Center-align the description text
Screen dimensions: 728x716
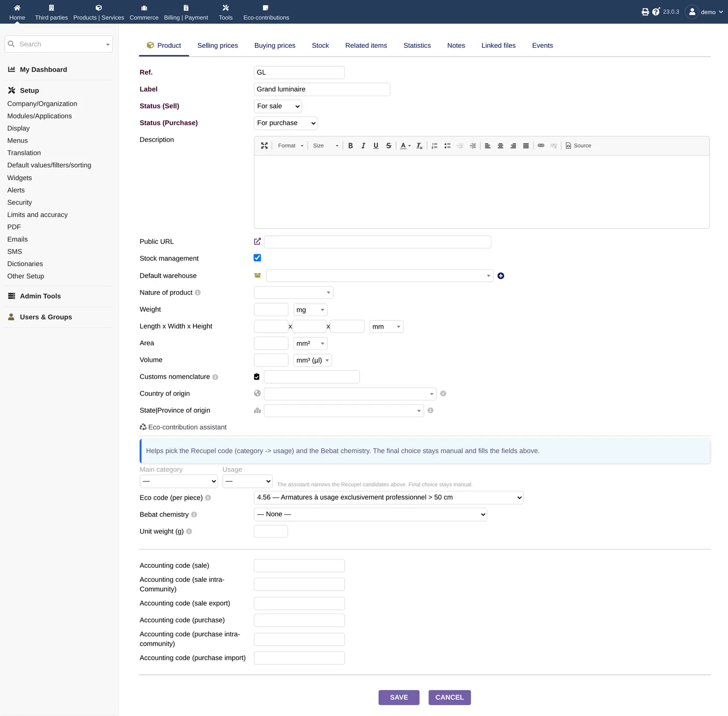(500, 146)
